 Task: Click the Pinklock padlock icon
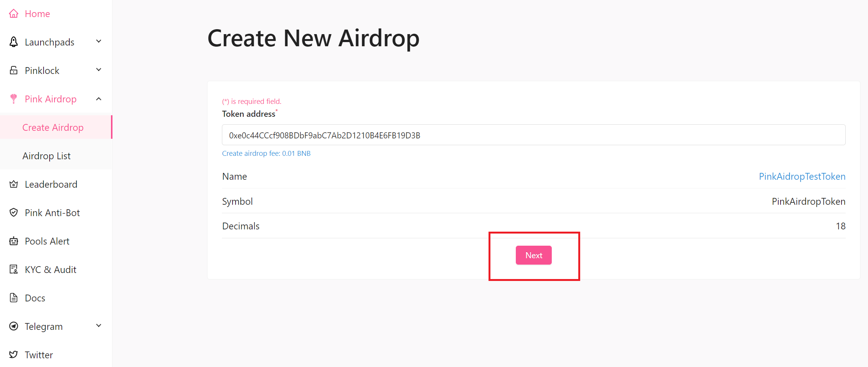13,70
